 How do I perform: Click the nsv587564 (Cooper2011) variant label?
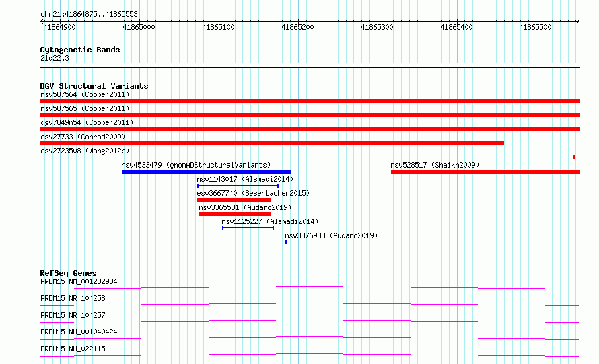85,94
